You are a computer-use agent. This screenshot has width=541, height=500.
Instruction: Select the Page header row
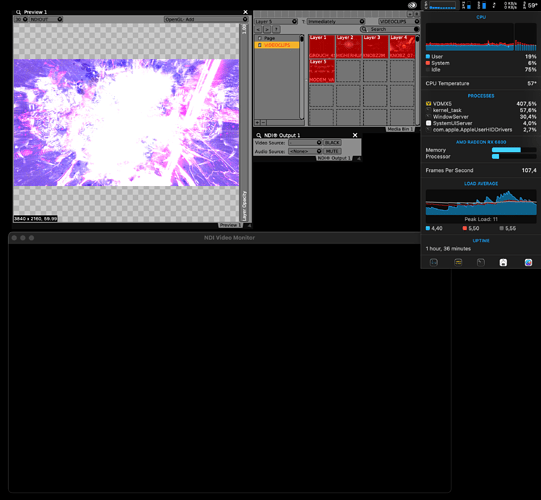point(277,38)
